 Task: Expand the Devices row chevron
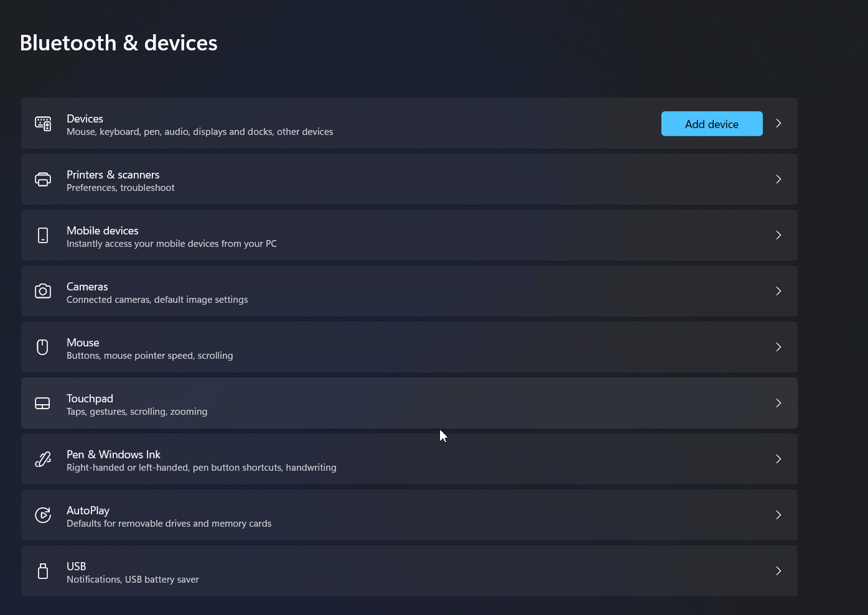[778, 123]
